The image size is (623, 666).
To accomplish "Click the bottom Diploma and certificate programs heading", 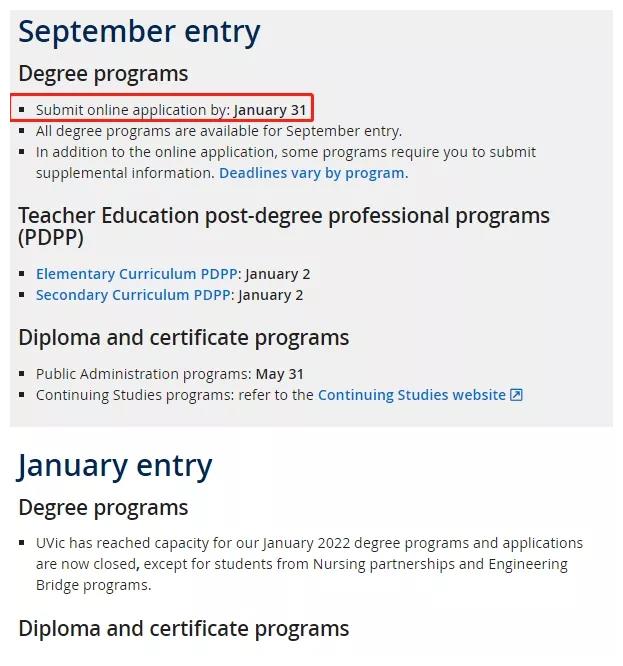I will (183, 629).
